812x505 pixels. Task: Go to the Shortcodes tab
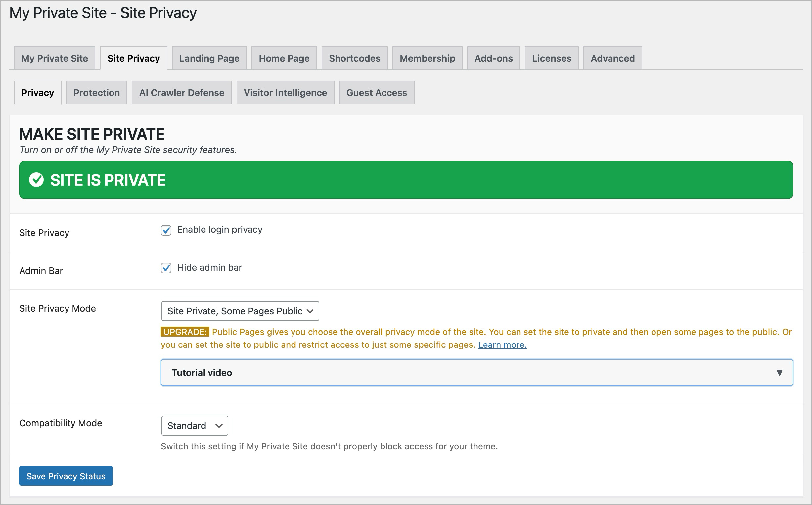[x=354, y=58]
